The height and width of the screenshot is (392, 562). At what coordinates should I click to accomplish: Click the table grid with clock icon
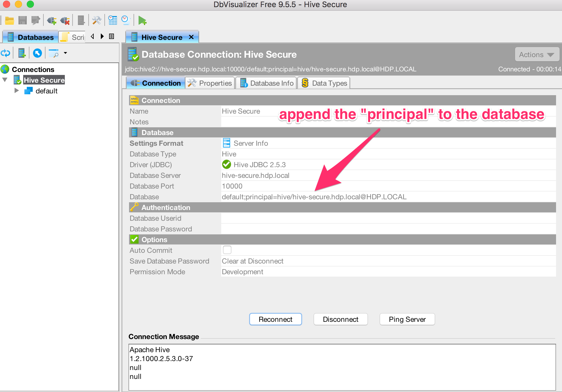(x=113, y=20)
